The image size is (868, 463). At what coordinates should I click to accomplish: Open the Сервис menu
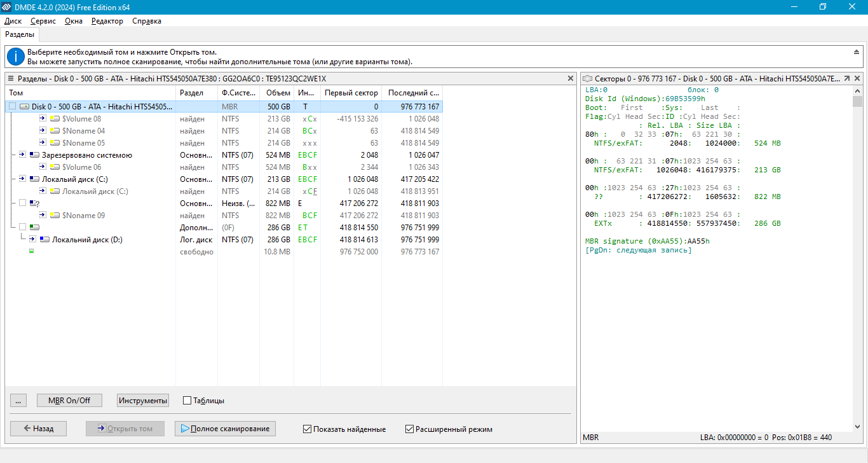[43, 21]
